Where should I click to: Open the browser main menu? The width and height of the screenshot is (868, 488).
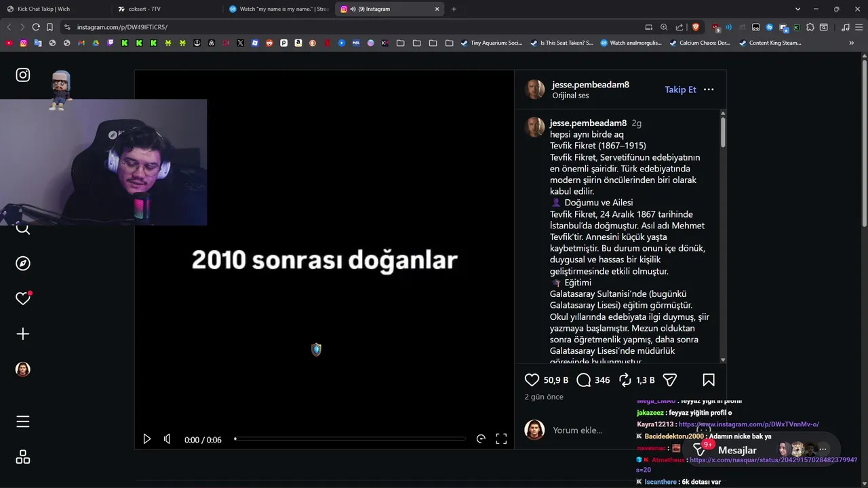859,27
